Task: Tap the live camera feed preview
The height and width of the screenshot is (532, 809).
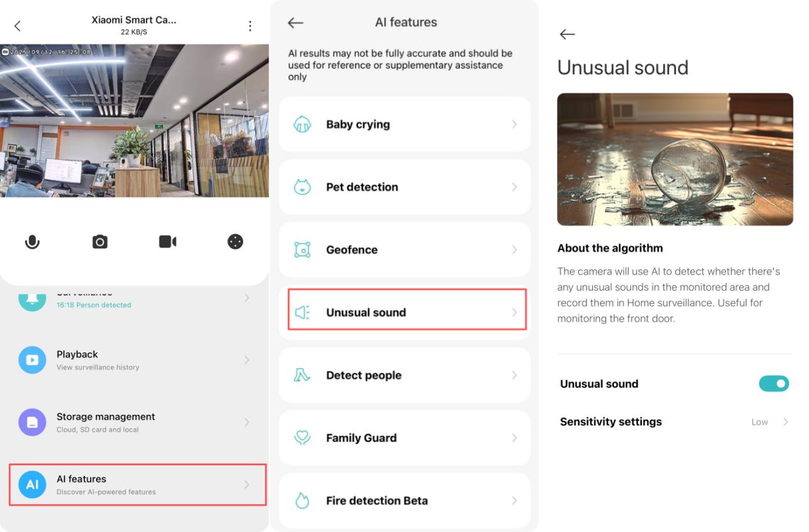Action: [134, 121]
